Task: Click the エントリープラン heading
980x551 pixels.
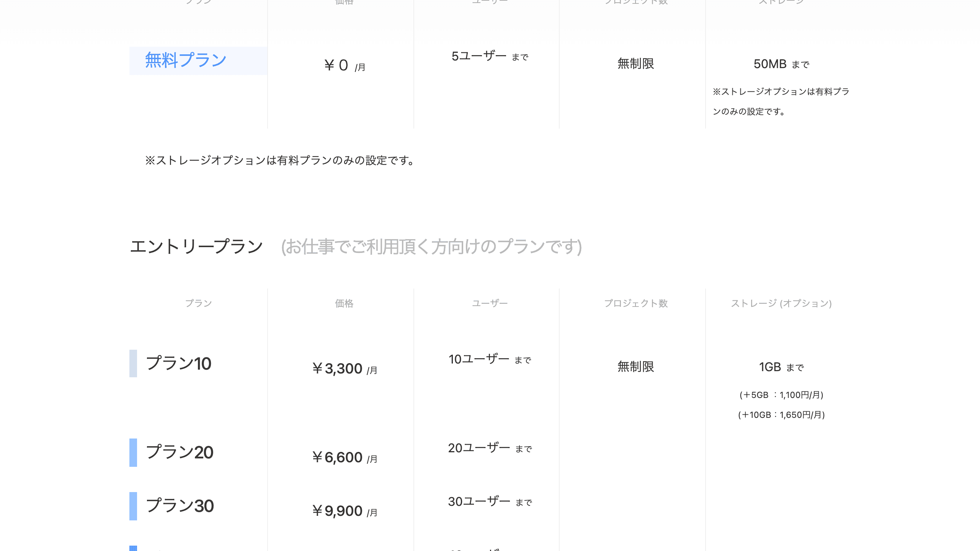Action: point(196,246)
